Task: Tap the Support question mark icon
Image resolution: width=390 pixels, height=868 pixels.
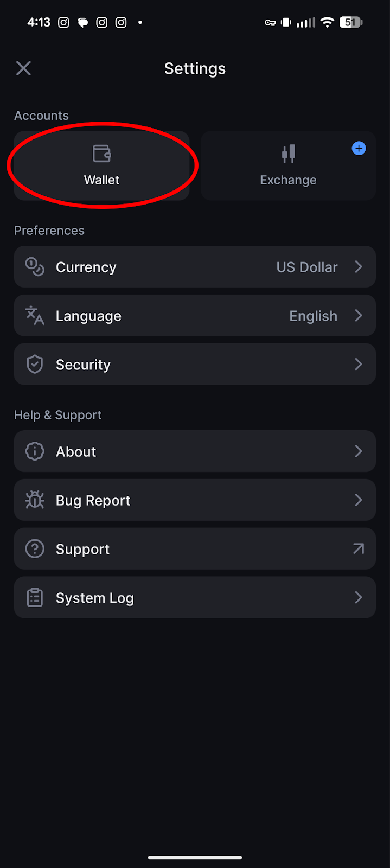Action: click(x=35, y=549)
